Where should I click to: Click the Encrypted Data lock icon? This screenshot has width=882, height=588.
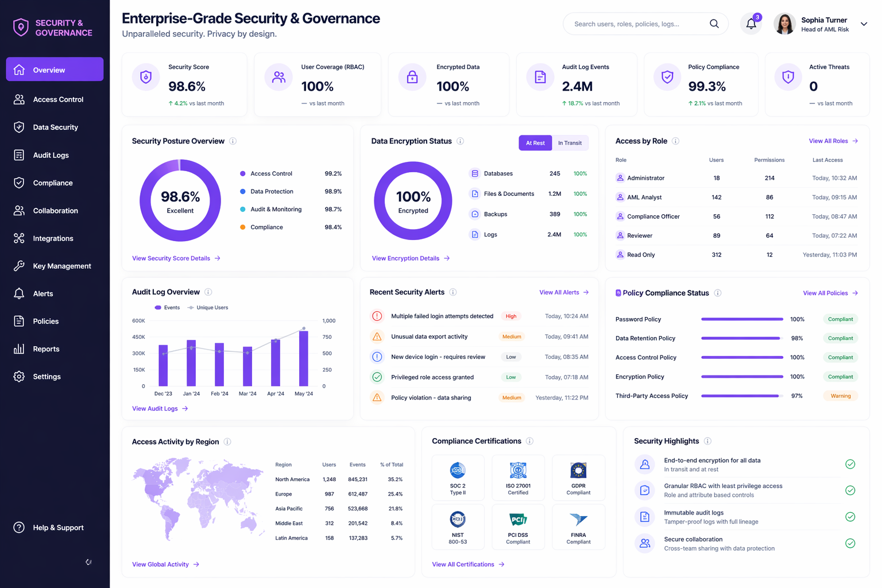[x=412, y=77]
